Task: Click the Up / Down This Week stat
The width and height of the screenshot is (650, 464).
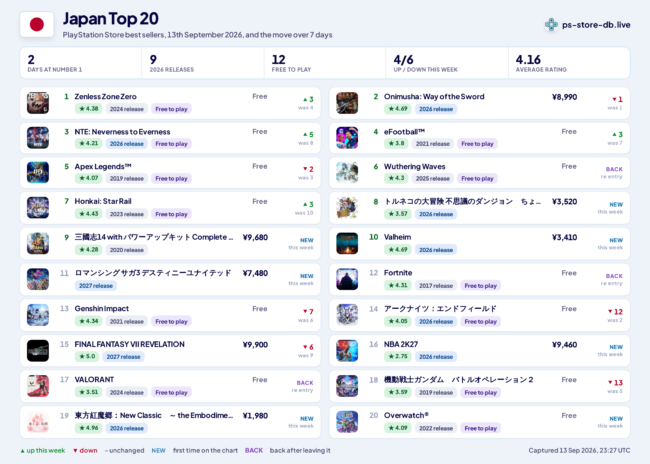Action: (x=447, y=63)
